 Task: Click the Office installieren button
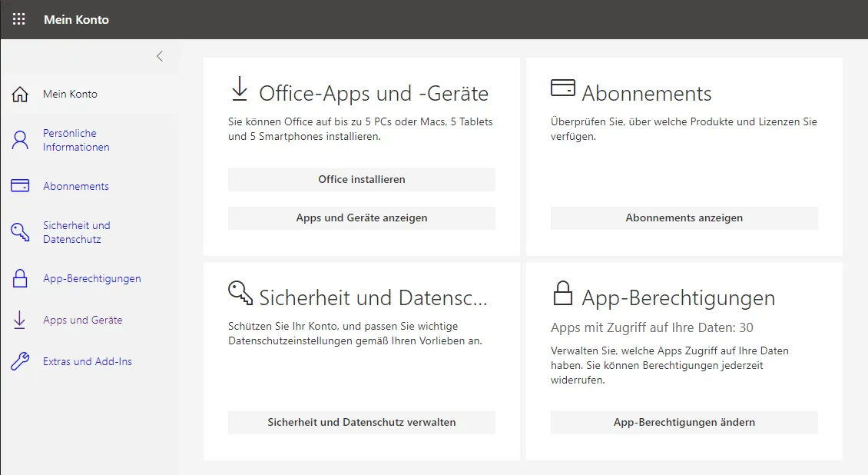click(x=362, y=179)
